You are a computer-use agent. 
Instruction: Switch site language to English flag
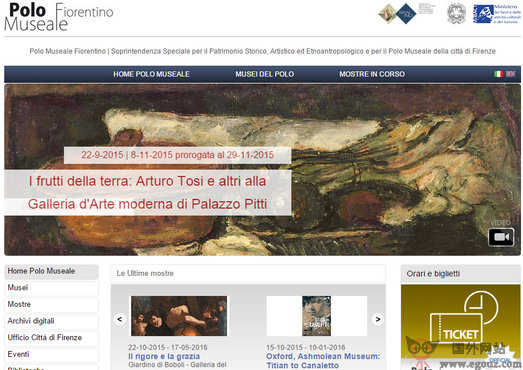510,74
